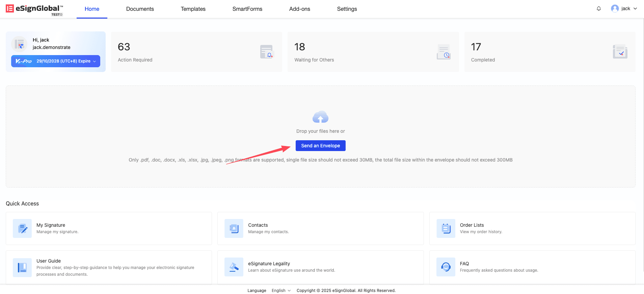Screen dimensions: 644x294
Task: Open the 18 Waiting for Others card
Action: pyautogui.click(x=373, y=52)
